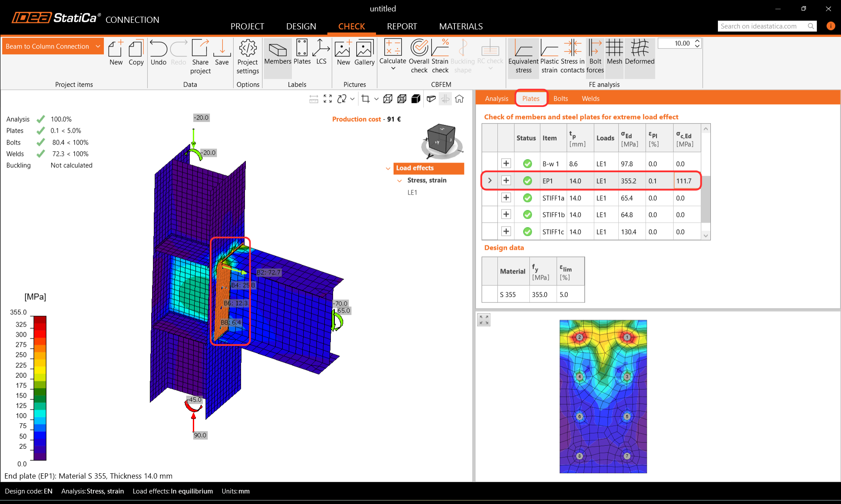Open the Welds results tab
Screen dimensions: 841x504
tap(590, 99)
